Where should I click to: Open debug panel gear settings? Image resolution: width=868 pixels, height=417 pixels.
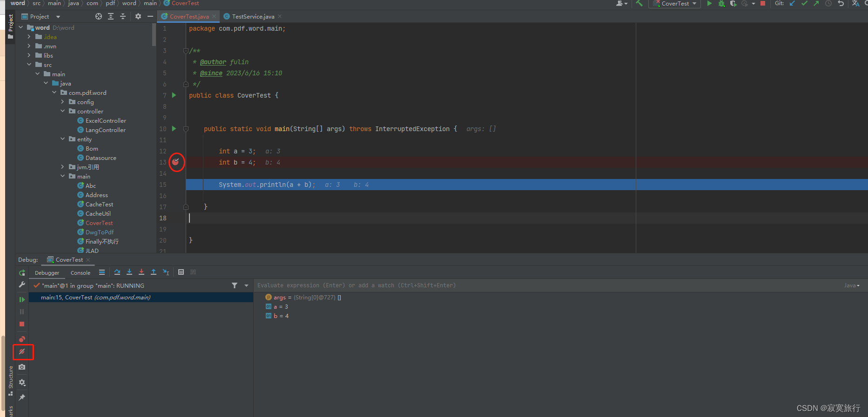[22, 383]
